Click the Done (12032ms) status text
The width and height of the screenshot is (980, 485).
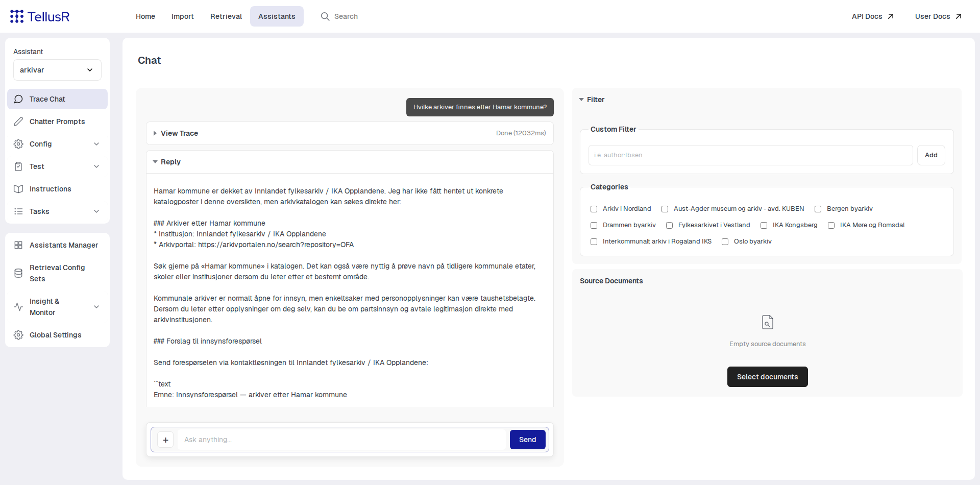tap(521, 133)
